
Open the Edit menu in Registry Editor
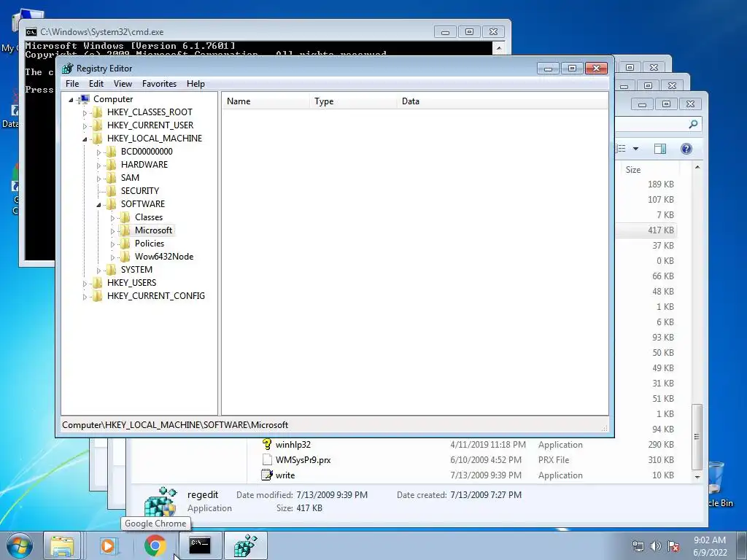coord(96,84)
